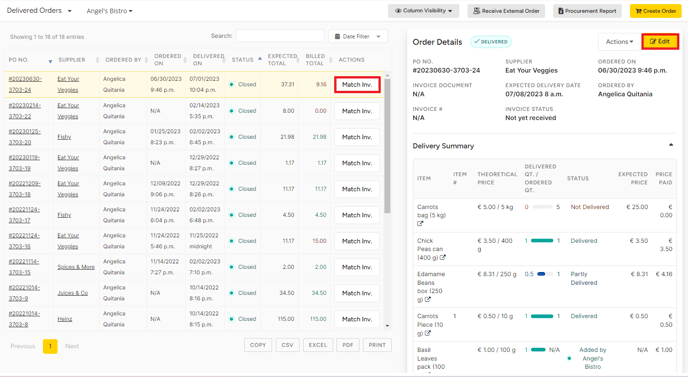Click the PRINT button
Image resolution: width=688 pixels, height=377 pixels.
[x=377, y=345]
